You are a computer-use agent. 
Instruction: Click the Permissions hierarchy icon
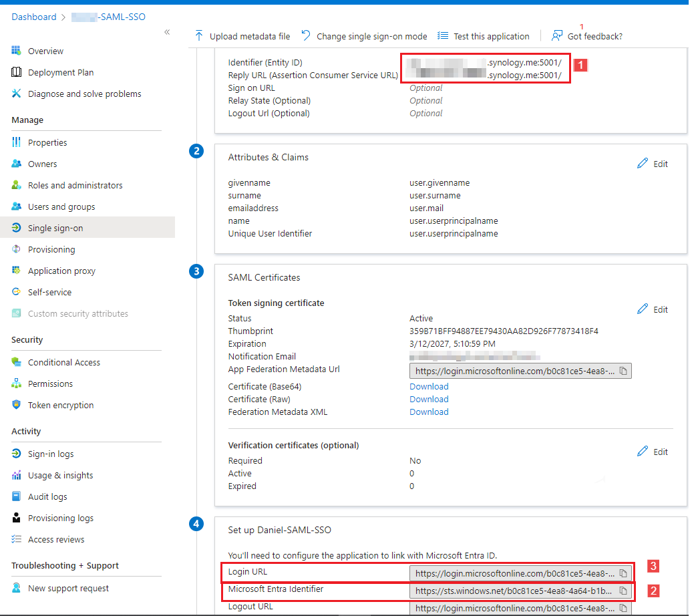coord(16,383)
